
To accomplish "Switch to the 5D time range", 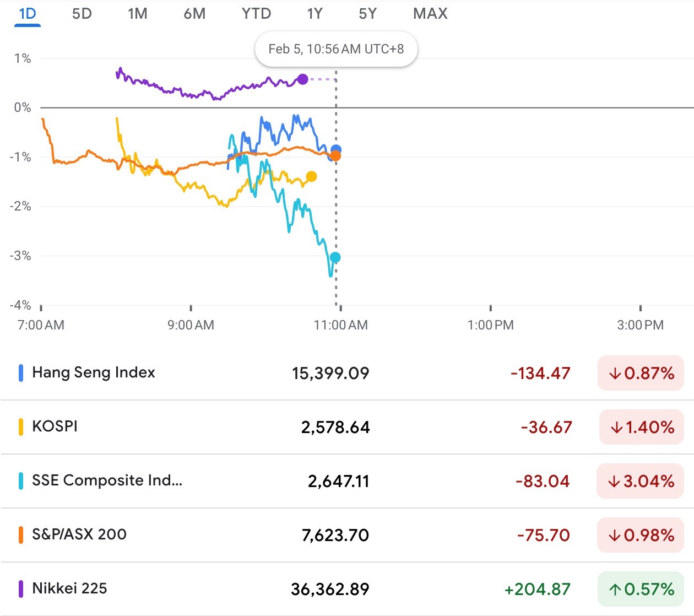I will pos(82,14).
